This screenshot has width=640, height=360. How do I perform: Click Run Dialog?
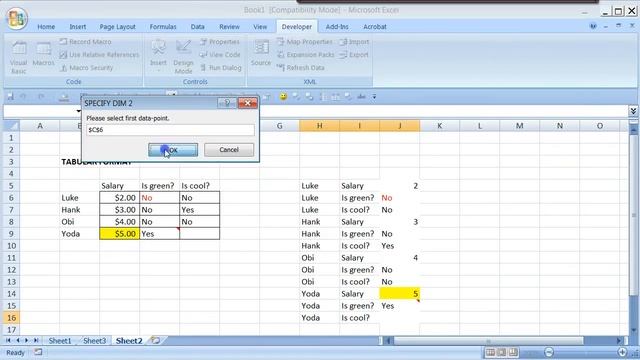221,68
